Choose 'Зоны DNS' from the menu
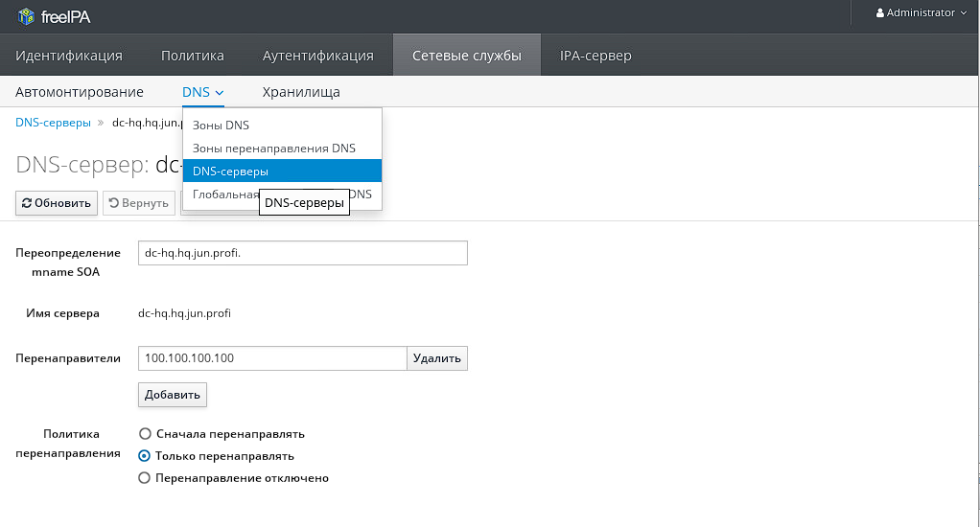 221,126
